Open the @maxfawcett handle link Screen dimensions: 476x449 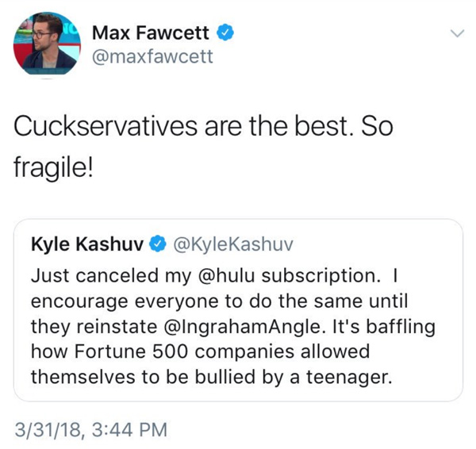click(153, 57)
